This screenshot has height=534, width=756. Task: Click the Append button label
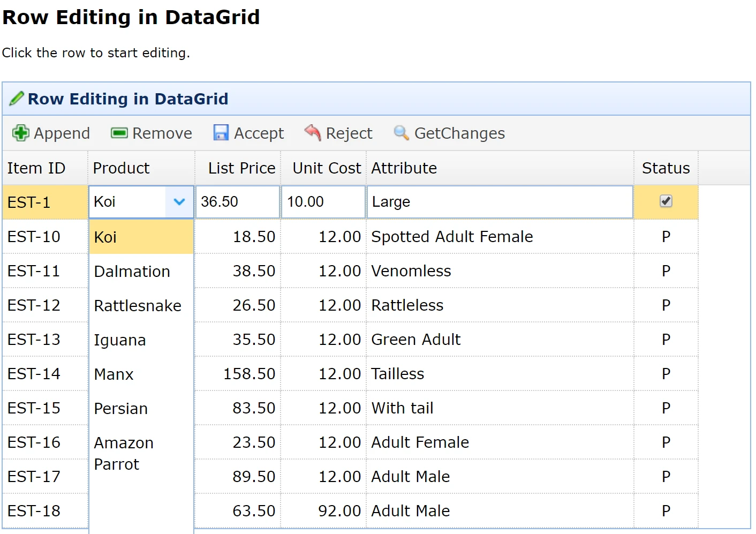click(62, 133)
